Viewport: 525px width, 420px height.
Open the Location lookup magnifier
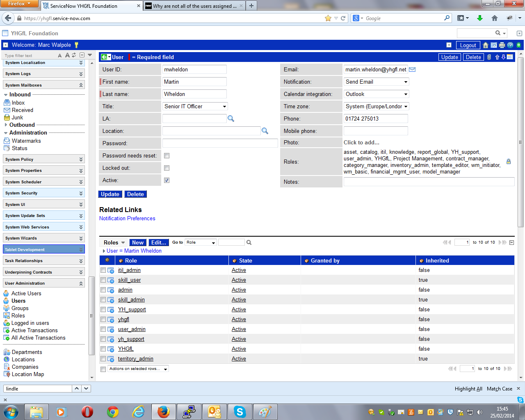point(265,131)
